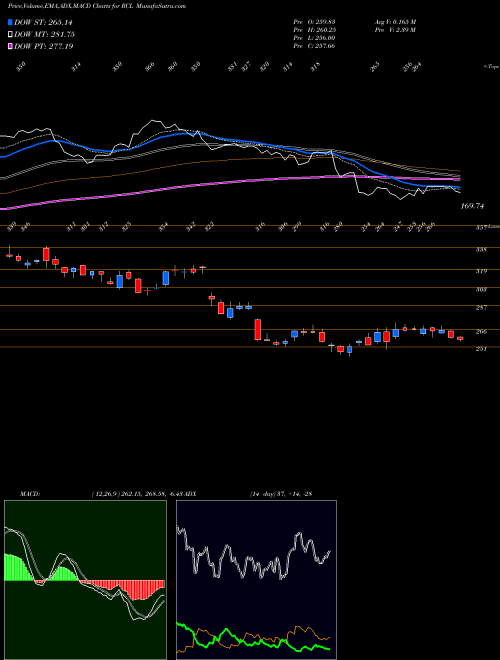Click the 'Pre O: 259.83' open value
500x660 pixels.
[314, 21]
